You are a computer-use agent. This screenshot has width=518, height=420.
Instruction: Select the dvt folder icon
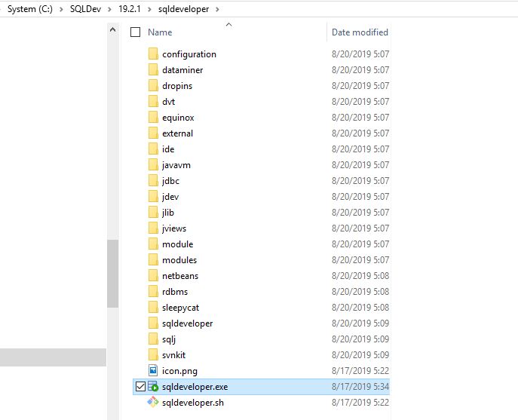point(153,102)
